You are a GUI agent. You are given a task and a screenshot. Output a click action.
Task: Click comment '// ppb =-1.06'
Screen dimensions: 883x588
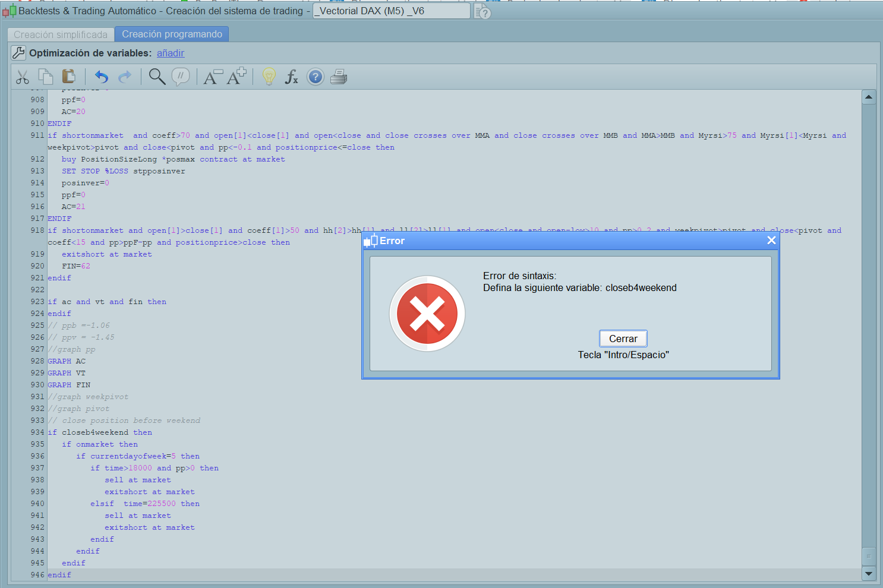coord(78,325)
